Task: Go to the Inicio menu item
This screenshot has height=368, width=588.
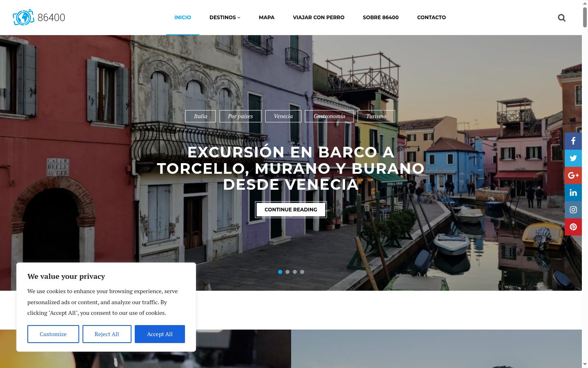Action: coord(183,17)
